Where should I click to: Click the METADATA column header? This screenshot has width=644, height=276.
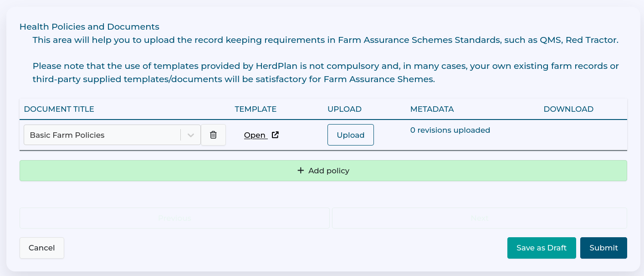tap(432, 109)
